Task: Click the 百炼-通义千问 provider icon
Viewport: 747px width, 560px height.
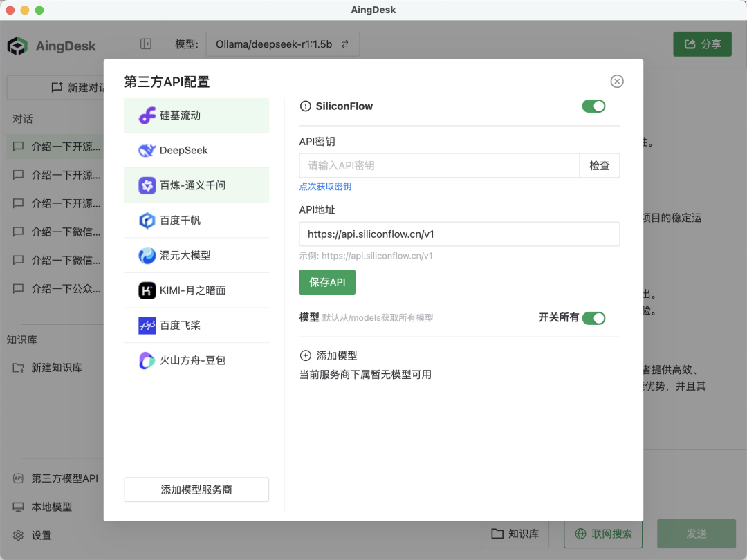Action: pyautogui.click(x=147, y=185)
